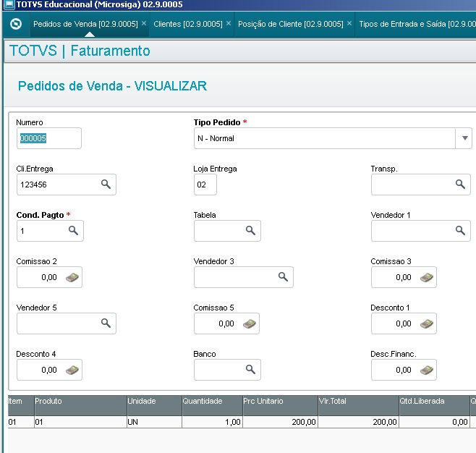Open the Vendedor 3 search magnifier
476x453 pixels.
coord(283,276)
